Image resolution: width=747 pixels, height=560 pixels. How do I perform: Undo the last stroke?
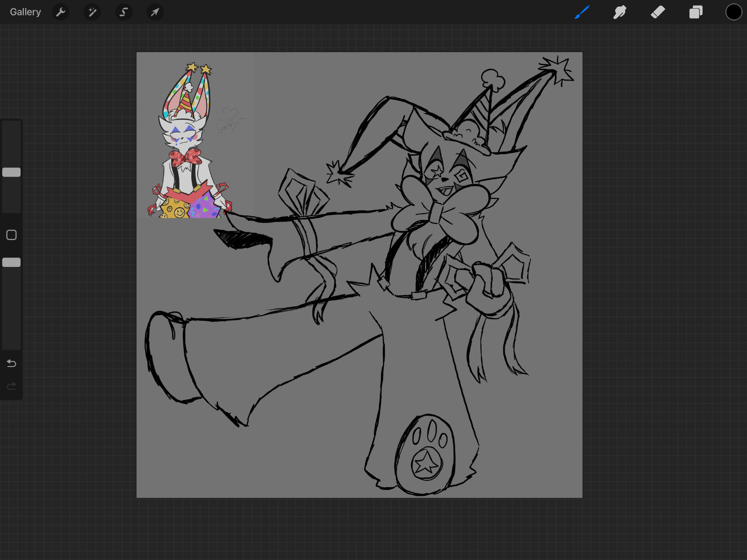click(12, 363)
